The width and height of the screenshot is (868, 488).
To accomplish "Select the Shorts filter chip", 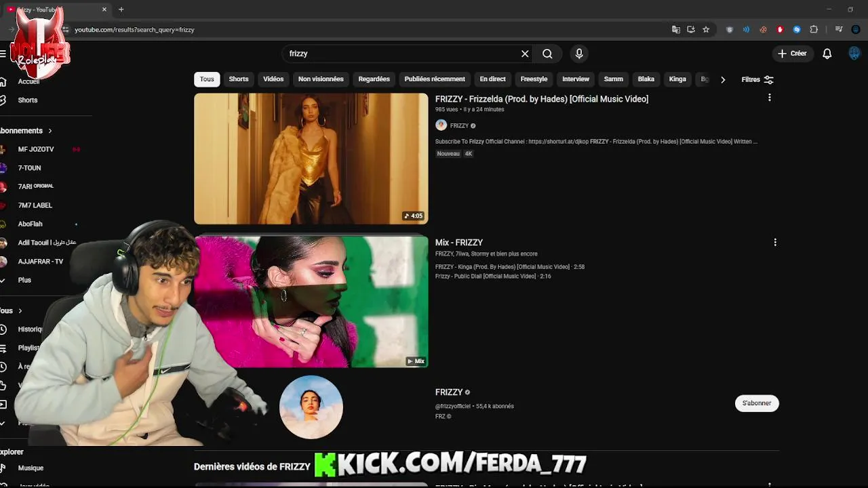I will [x=239, y=79].
